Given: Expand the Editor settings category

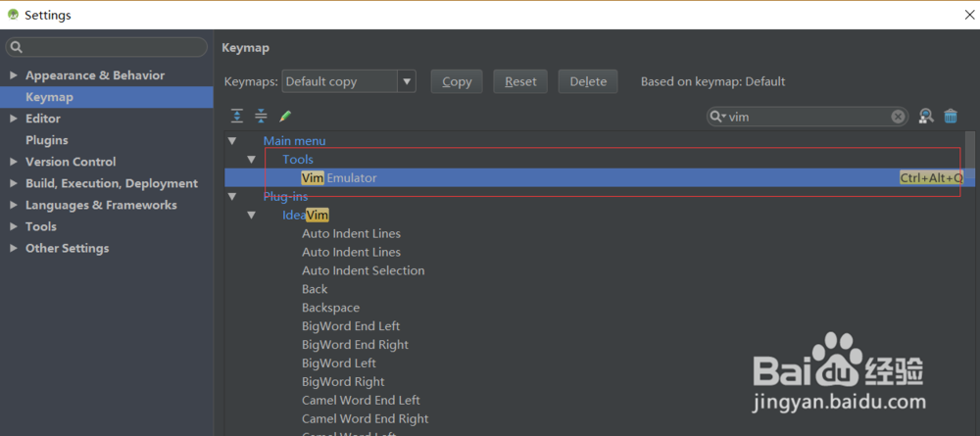Looking at the screenshot, I should [14, 119].
